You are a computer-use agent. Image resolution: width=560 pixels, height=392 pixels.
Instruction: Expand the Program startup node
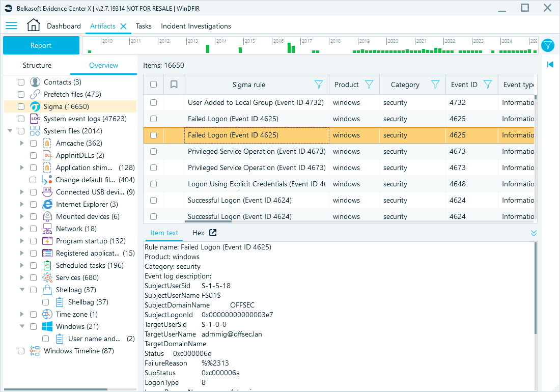(x=22, y=241)
